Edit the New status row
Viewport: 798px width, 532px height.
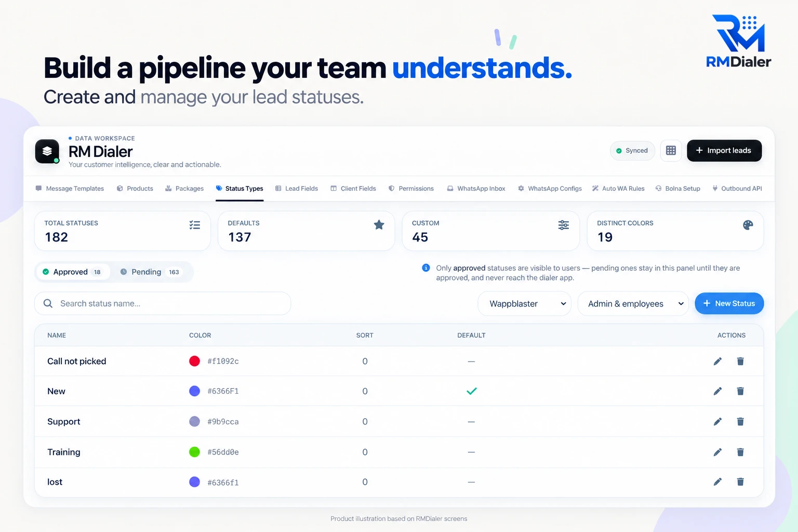pyautogui.click(x=717, y=391)
